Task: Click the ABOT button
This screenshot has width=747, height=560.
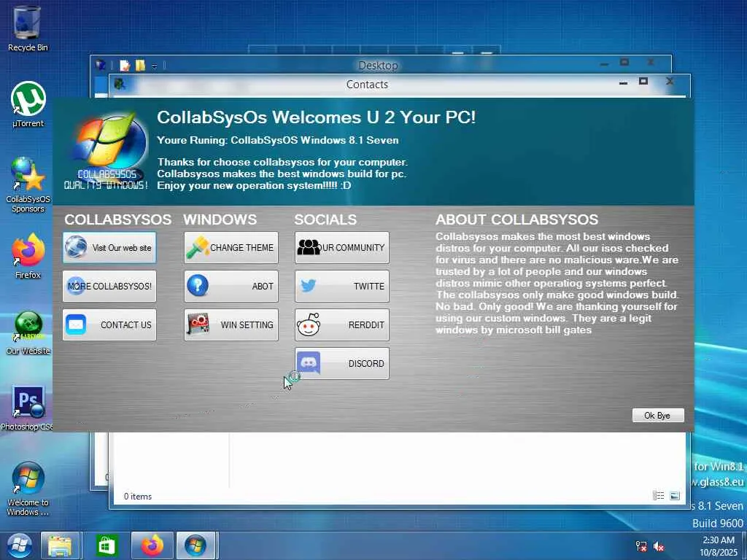Action: pos(231,286)
